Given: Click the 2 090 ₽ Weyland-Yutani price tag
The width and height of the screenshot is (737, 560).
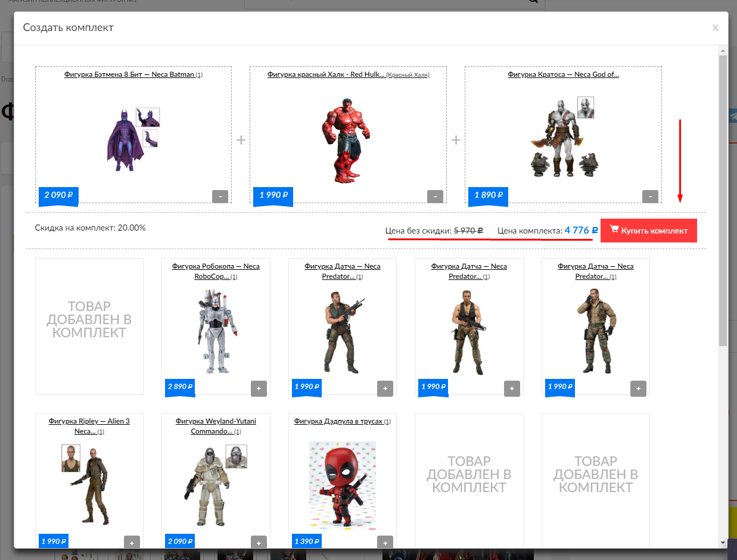Looking at the screenshot, I should [179, 542].
